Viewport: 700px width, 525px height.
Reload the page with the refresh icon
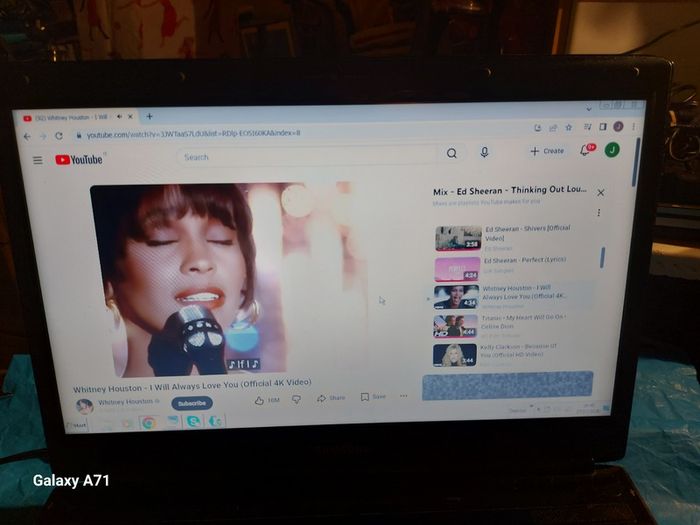point(59,136)
